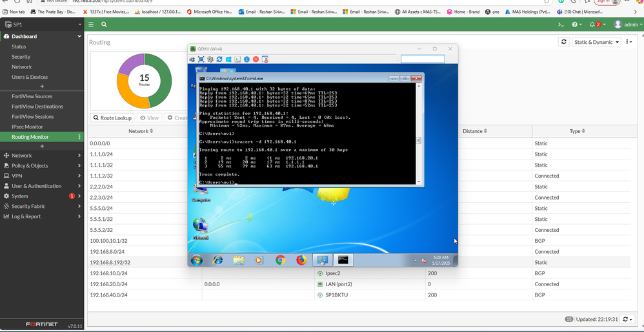Click the search magnifier in green header
Image resolution: width=644 pixels, height=332 pixels.
[104, 25]
